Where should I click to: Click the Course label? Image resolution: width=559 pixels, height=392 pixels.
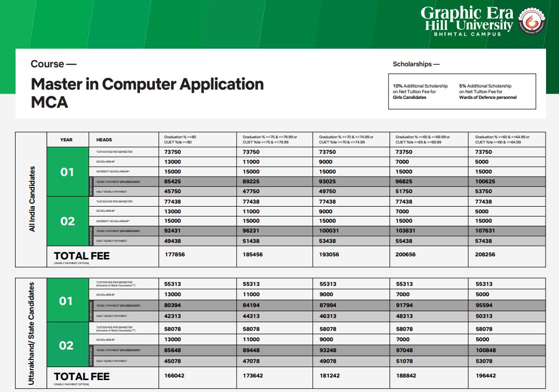pyautogui.click(x=53, y=64)
